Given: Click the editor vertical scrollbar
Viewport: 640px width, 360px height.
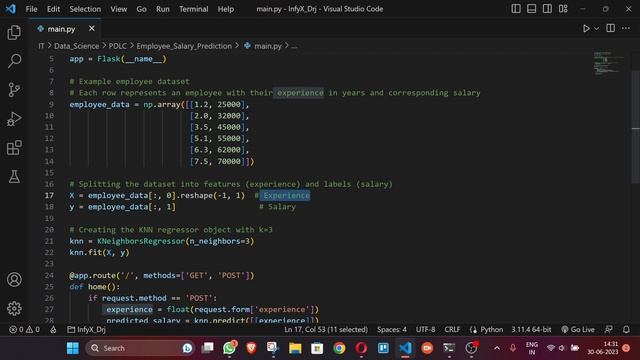Looking at the screenshot, I should coord(636,127).
